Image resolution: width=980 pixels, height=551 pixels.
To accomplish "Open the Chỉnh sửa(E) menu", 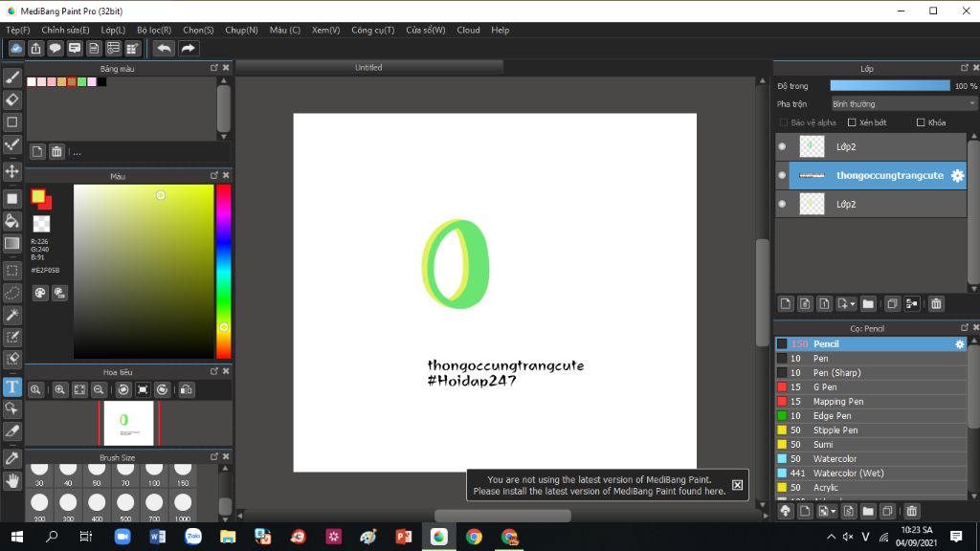I will 66,30.
